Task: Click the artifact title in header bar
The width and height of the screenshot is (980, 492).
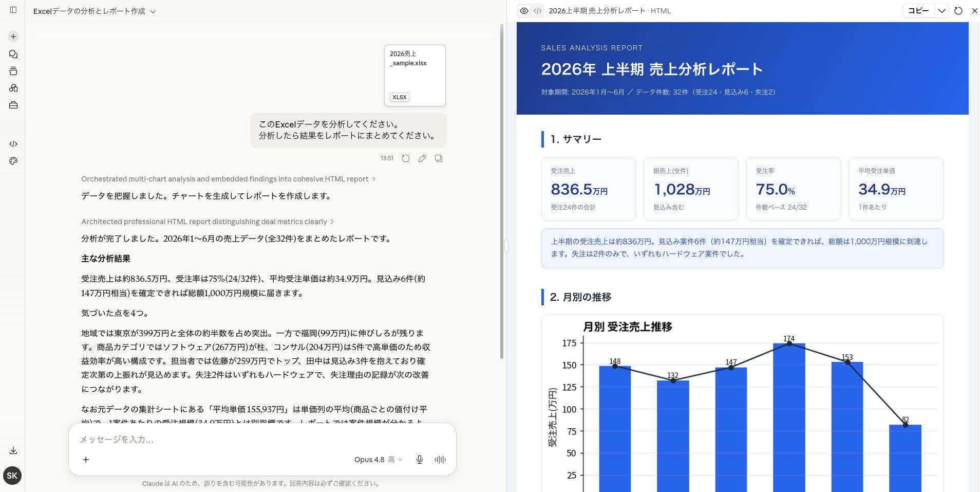Action: 610,11
